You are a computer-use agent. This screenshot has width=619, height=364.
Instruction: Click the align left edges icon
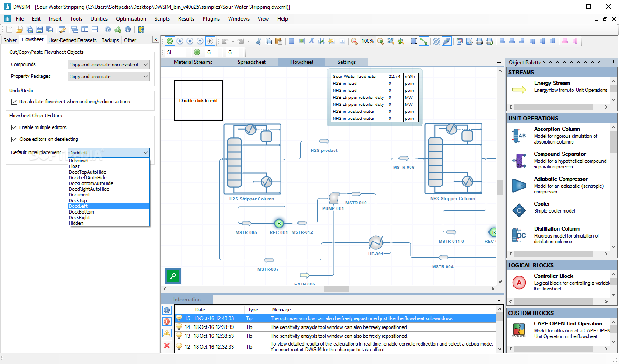[502, 41]
